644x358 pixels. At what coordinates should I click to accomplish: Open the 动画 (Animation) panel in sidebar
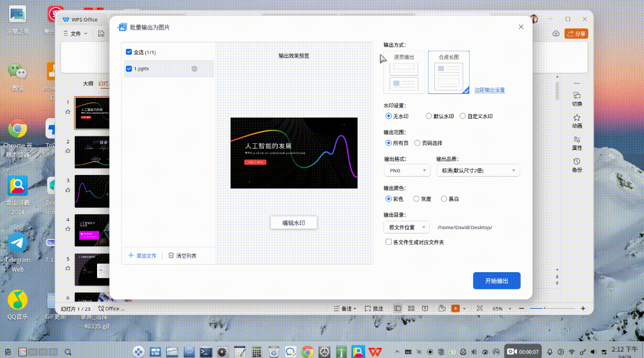coord(577,121)
